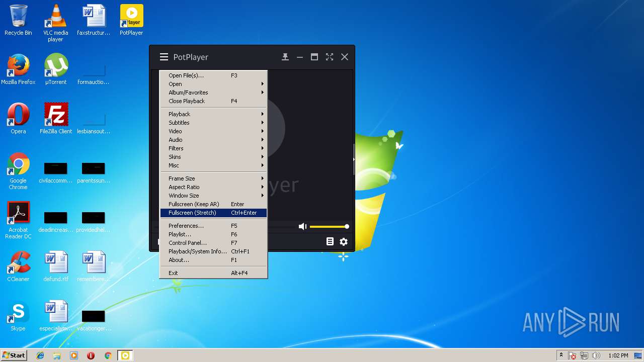Expand the Aspect Ratio submenu
The width and height of the screenshot is (644, 362).
pyautogui.click(x=213, y=187)
